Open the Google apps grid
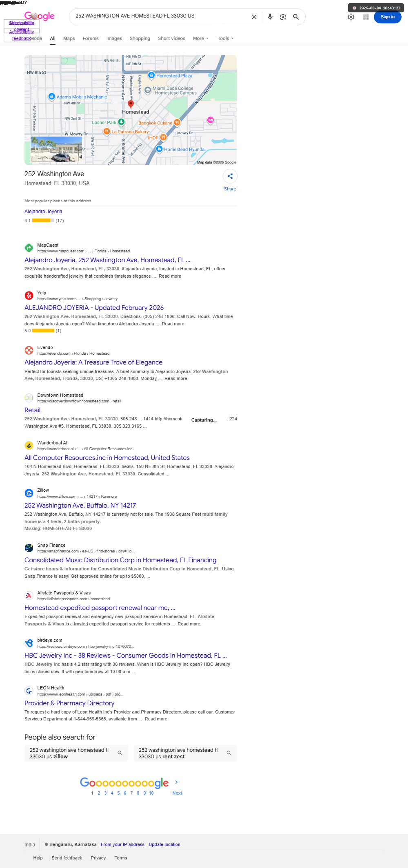 click(366, 17)
